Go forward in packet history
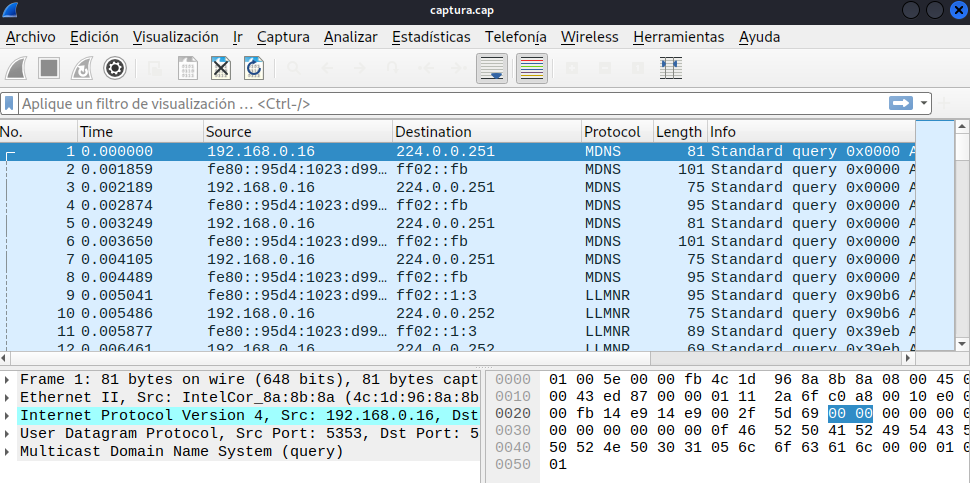 coord(359,68)
